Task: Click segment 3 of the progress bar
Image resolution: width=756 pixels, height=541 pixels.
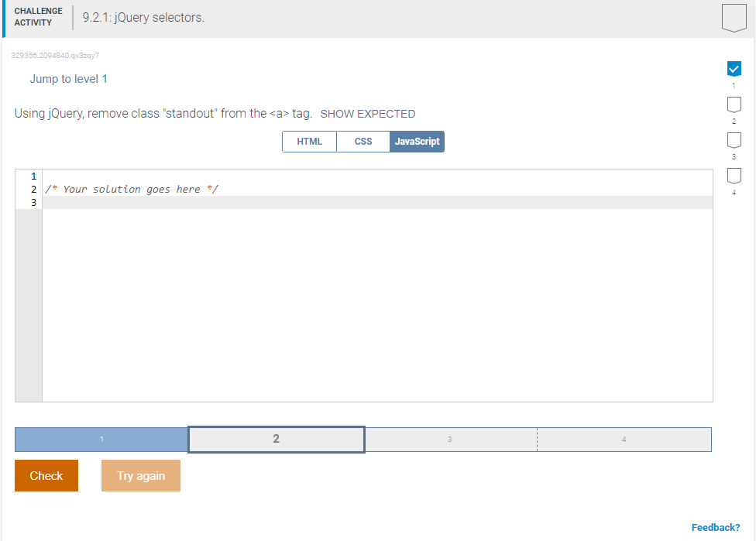Action: pyautogui.click(x=449, y=439)
